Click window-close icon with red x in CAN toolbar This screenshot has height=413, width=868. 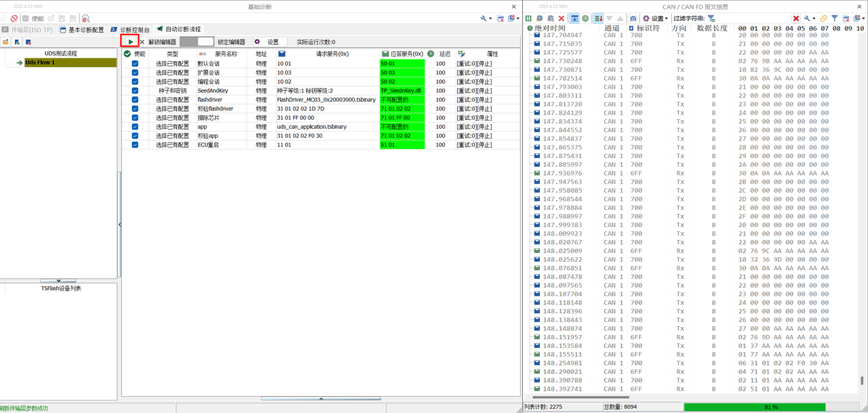[846, 18]
